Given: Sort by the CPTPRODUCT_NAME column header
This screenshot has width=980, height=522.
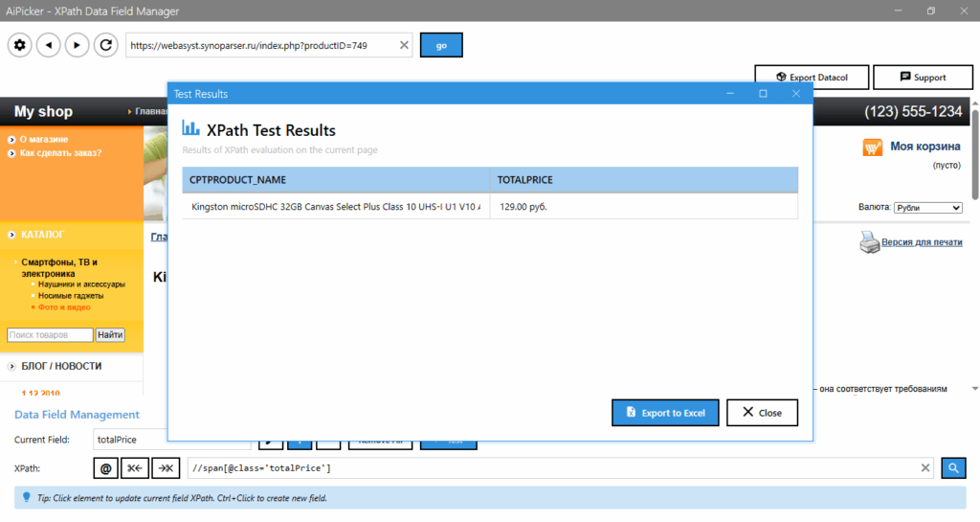Looking at the screenshot, I should (x=335, y=180).
